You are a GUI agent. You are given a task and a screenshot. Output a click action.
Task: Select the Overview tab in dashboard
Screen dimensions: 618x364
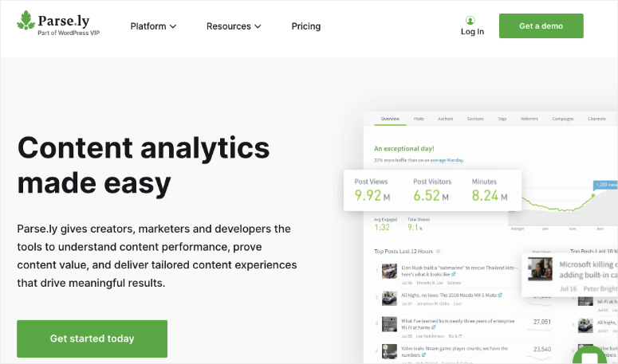(390, 119)
